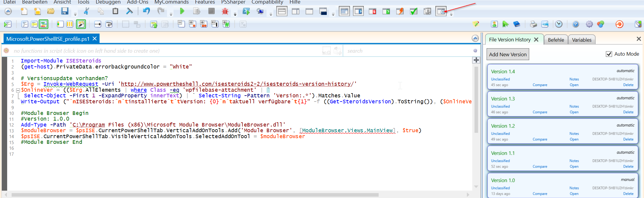Screen dimensions: 644x198
Task: Open the dropdown arrow after the Version History toolbar icon
Action: tap(451, 14)
